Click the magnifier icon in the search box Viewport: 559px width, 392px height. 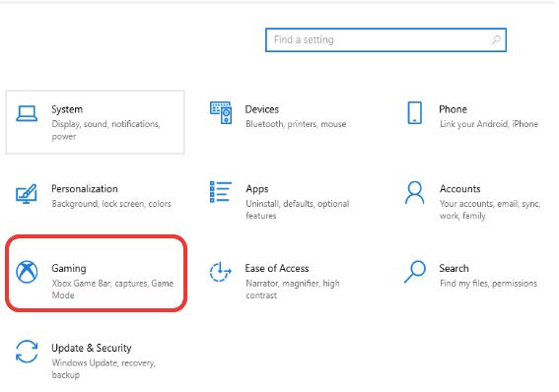[496, 39]
